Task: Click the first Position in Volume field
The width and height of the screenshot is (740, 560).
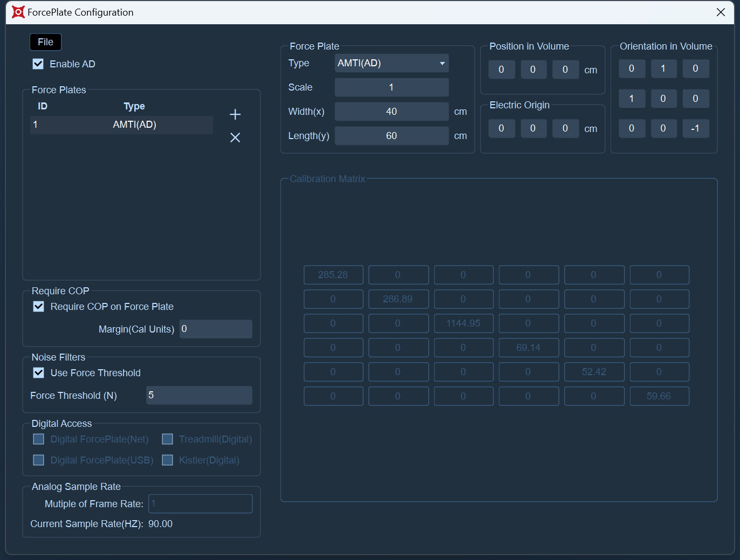Action: (502, 70)
